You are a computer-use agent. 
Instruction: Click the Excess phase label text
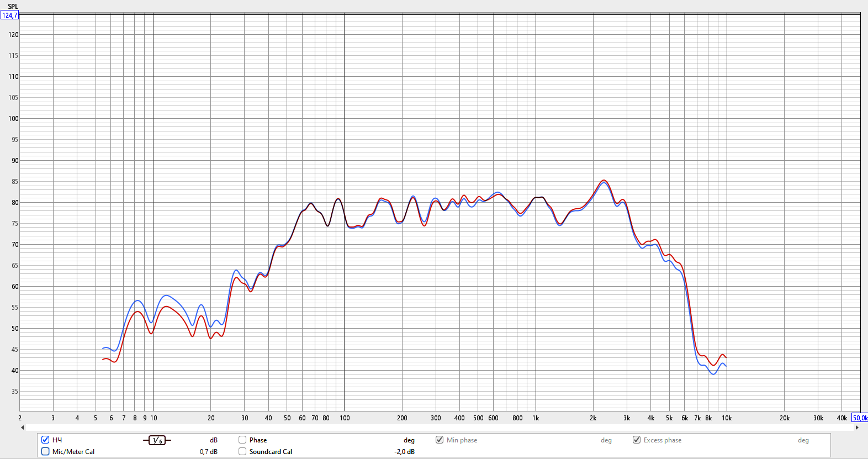pos(663,440)
